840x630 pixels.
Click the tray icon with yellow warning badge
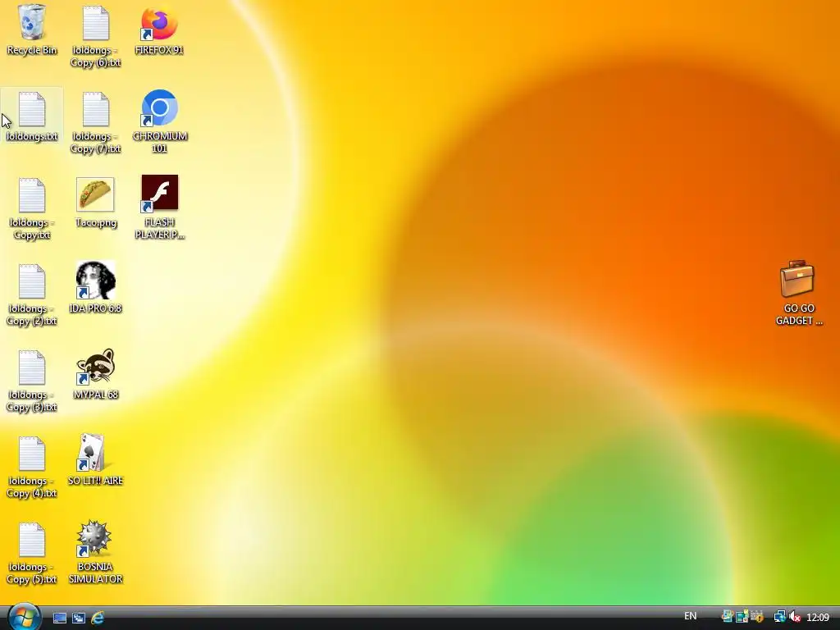(757, 617)
